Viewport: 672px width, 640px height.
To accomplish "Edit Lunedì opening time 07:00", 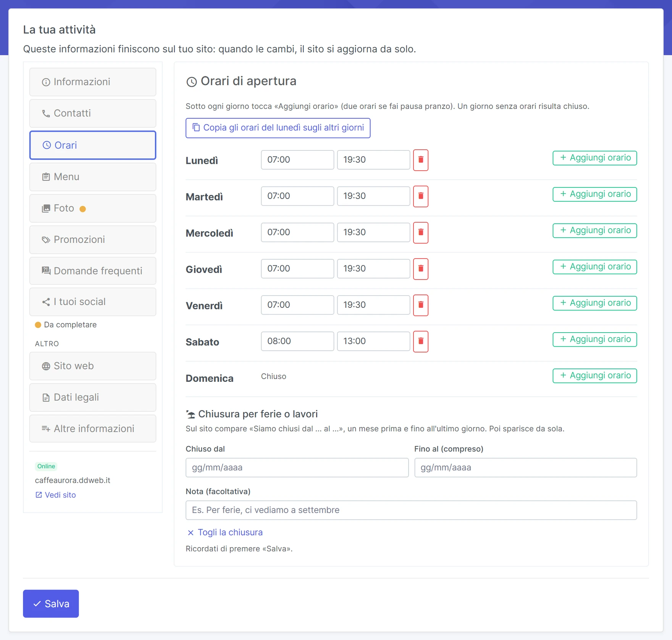I will [x=297, y=160].
